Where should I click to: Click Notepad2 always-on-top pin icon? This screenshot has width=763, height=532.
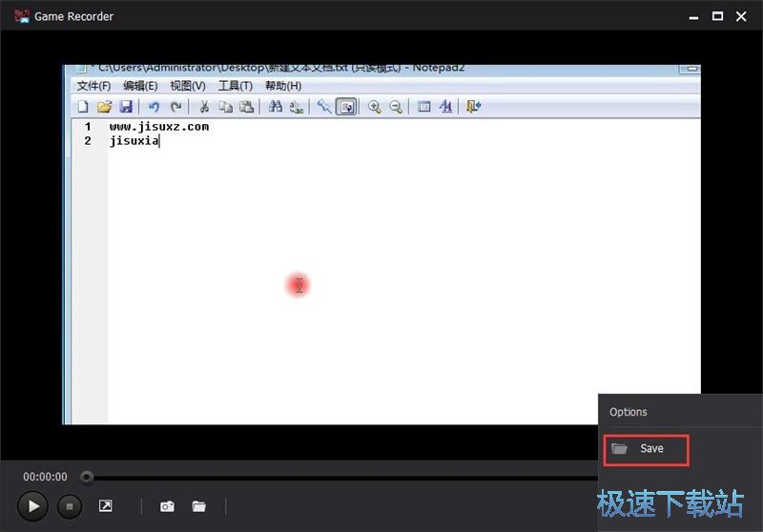tap(324, 107)
